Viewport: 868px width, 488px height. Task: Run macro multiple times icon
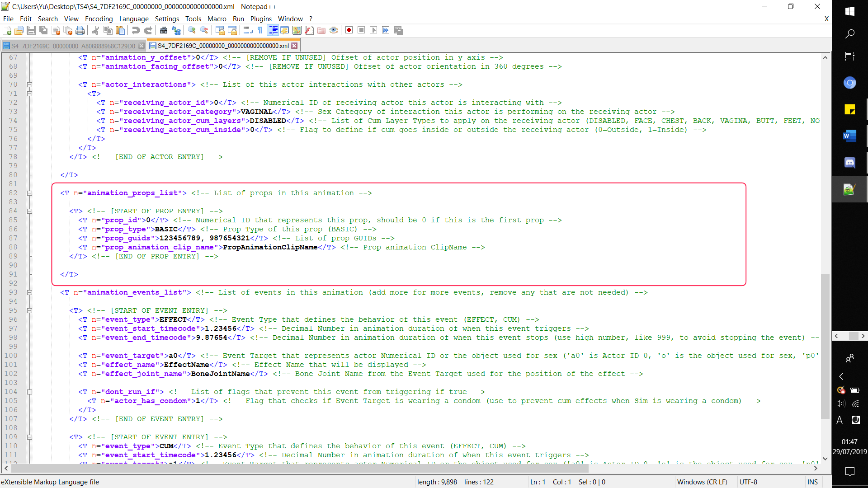pos(386,30)
